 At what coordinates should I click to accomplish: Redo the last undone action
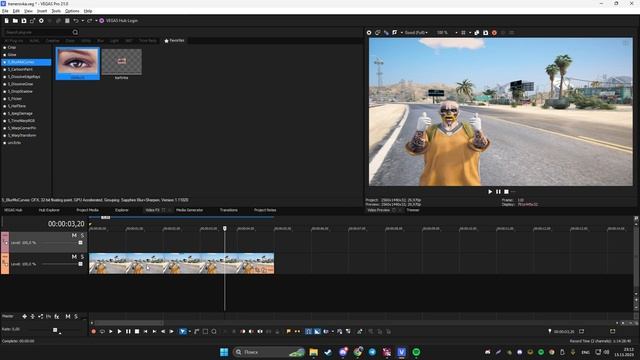coord(89,21)
